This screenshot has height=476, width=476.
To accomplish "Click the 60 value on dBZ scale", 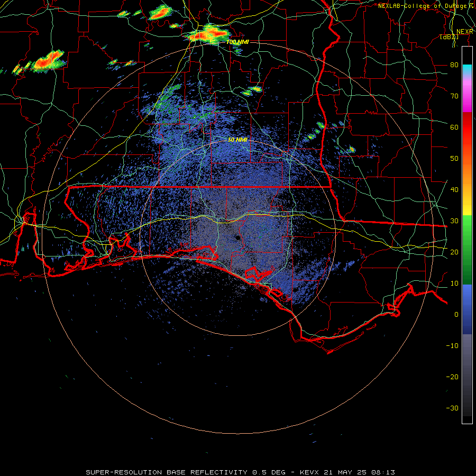I will 454,127.
